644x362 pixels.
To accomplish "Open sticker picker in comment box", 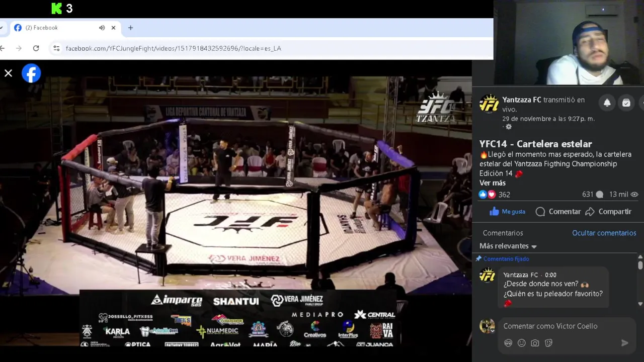I will tap(548, 343).
